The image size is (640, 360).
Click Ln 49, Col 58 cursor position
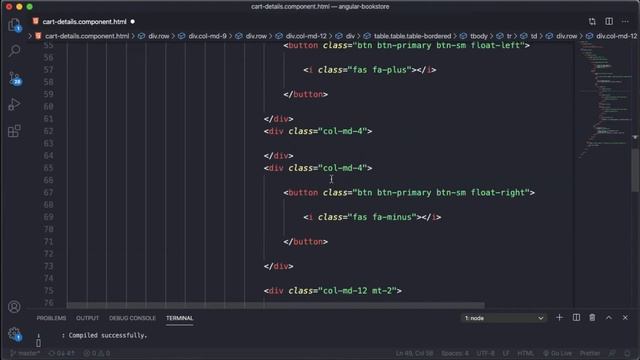coord(414,353)
